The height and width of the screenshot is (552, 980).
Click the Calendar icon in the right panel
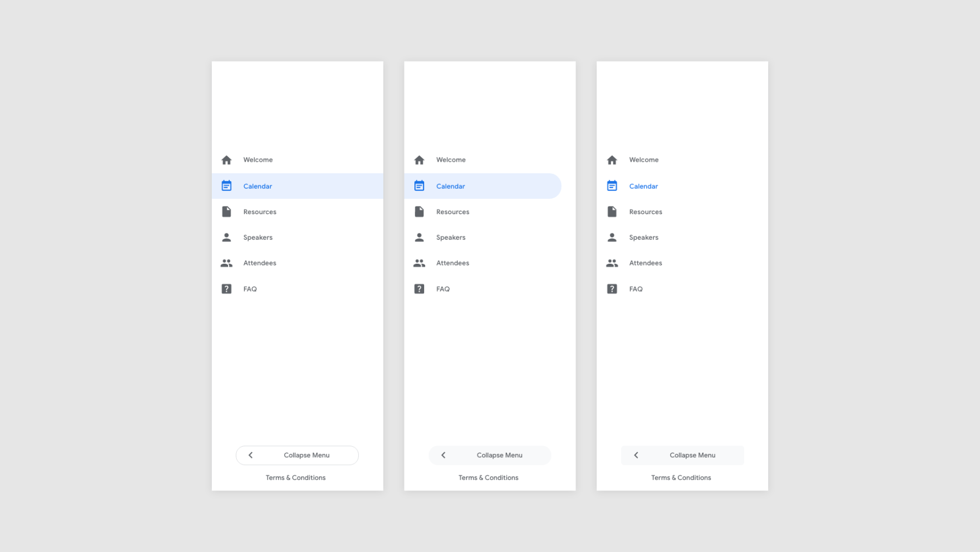[612, 185]
